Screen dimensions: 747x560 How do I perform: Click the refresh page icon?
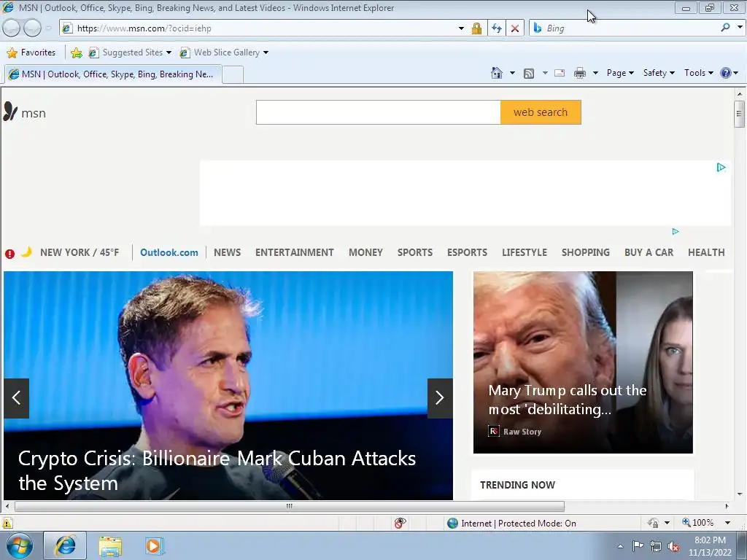pos(496,28)
